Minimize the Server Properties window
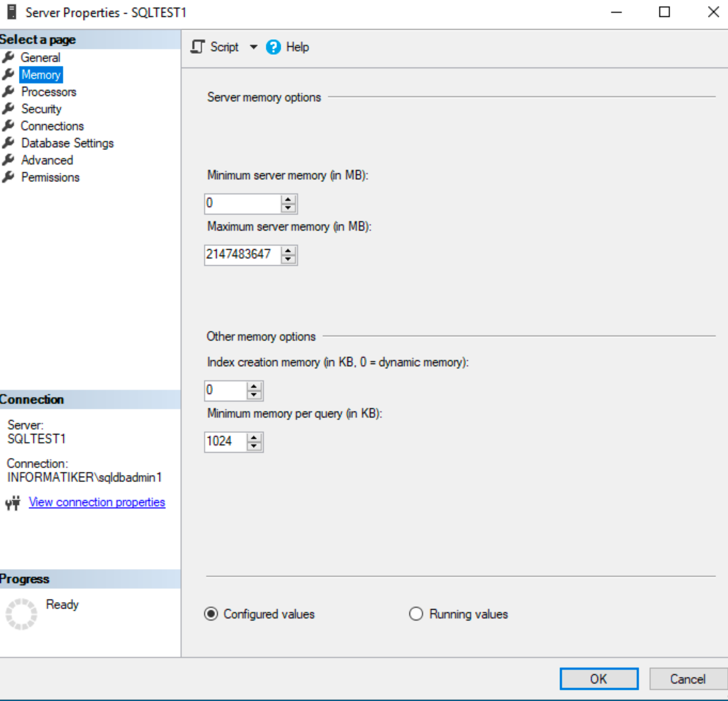This screenshot has height=701, width=728. coord(617,12)
